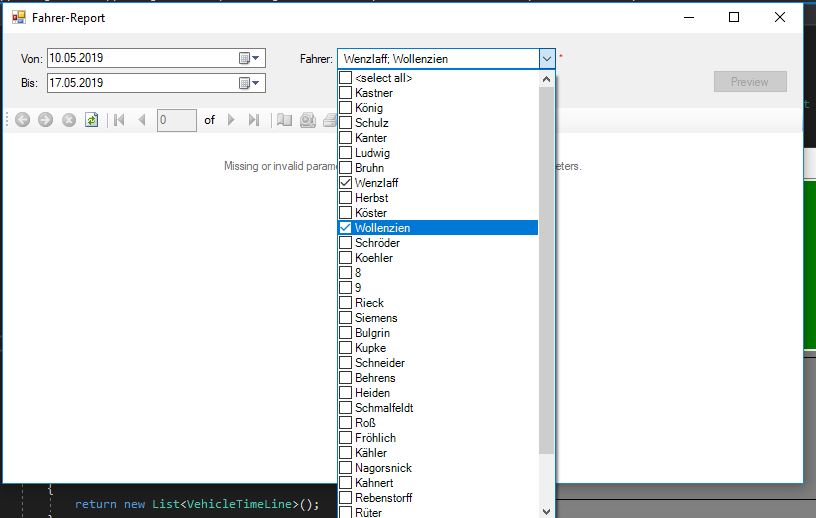Check the <select all> option
The image size is (816, 518).
346,78
